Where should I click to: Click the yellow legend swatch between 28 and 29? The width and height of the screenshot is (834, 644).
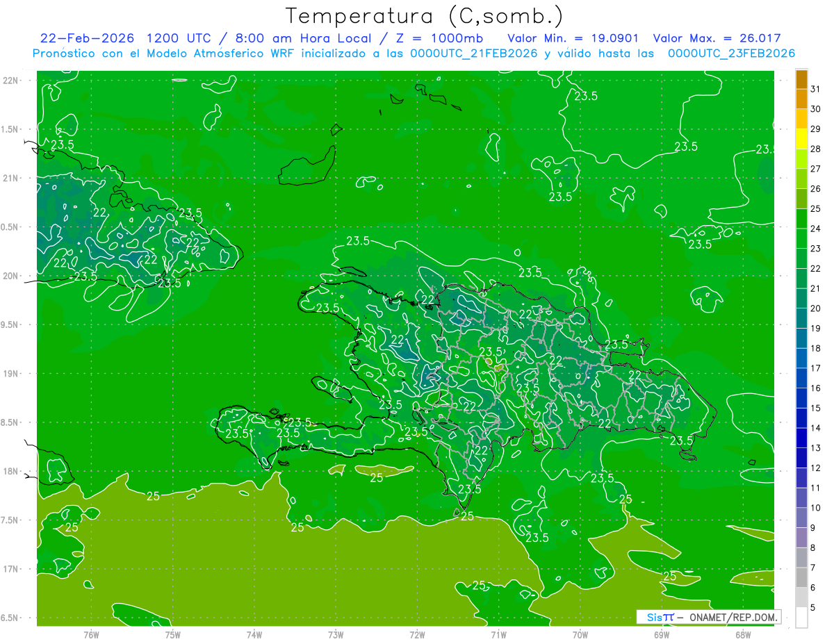click(x=801, y=138)
